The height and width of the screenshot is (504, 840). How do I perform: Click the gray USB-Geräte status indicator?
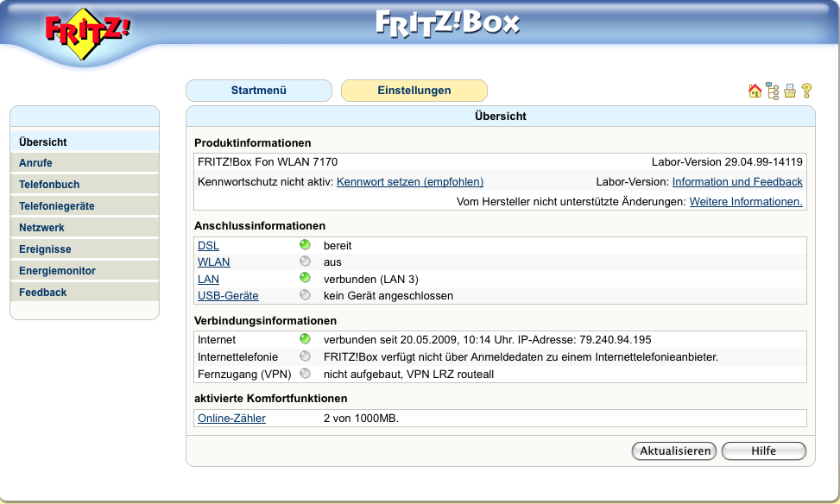click(x=305, y=295)
